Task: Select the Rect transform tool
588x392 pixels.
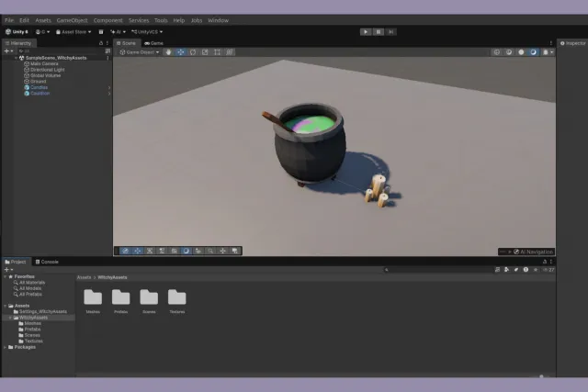Action: click(x=217, y=52)
